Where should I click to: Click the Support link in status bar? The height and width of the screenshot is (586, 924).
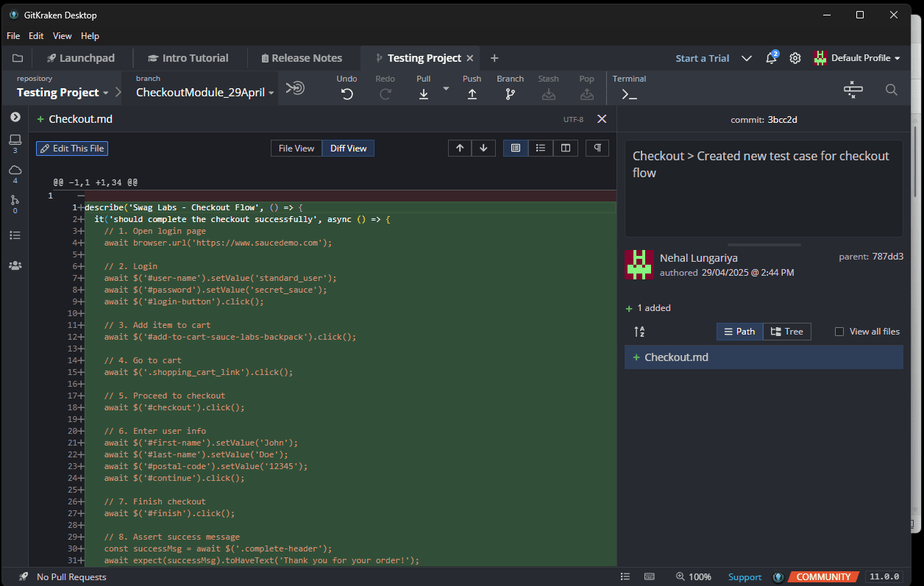point(744,577)
